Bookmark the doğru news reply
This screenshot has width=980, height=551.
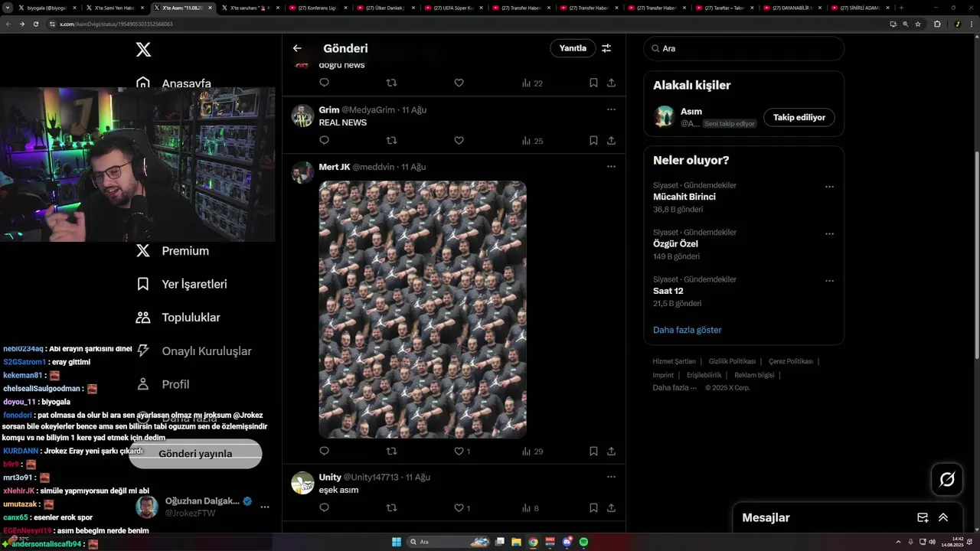[593, 83]
